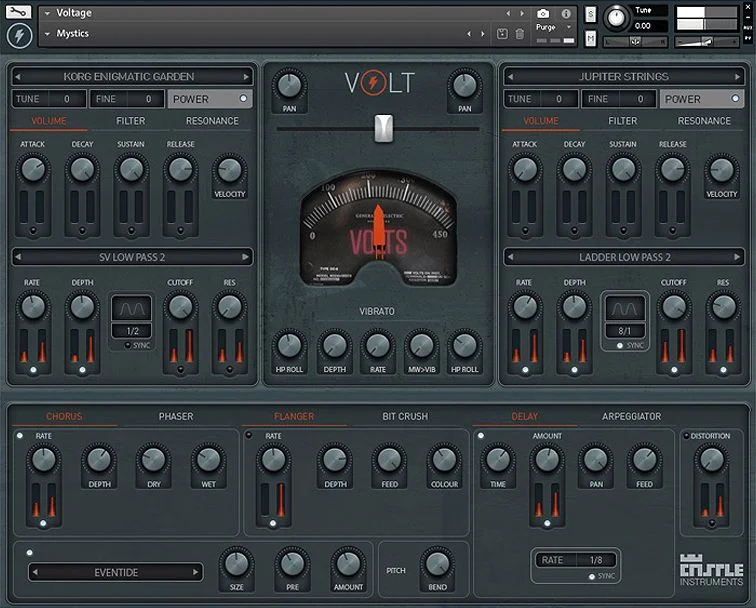Click right layer Fine value field
This screenshot has width=756, height=608.
619,99
